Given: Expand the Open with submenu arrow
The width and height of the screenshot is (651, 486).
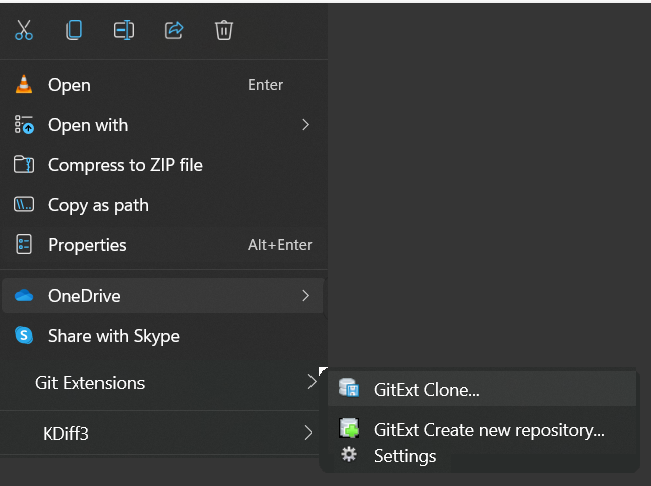Looking at the screenshot, I should [x=306, y=125].
